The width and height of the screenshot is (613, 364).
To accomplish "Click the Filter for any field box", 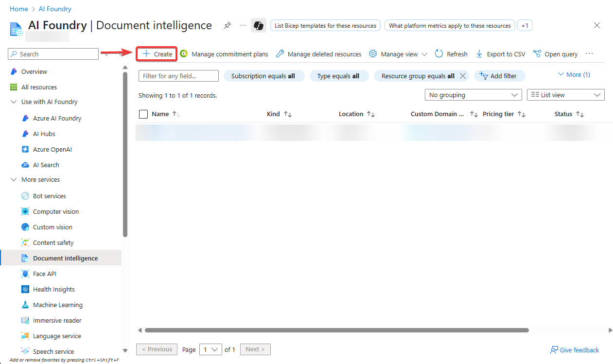I will pyautogui.click(x=178, y=76).
